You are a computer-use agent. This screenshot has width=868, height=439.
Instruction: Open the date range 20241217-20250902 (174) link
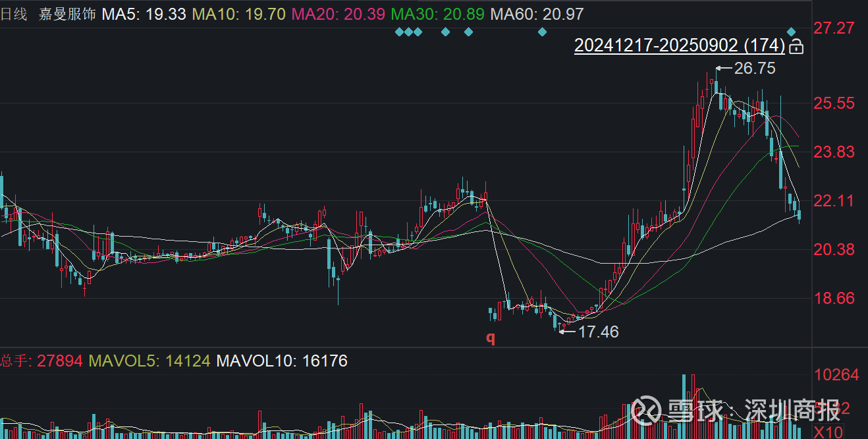pyautogui.click(x=680, y=45)
